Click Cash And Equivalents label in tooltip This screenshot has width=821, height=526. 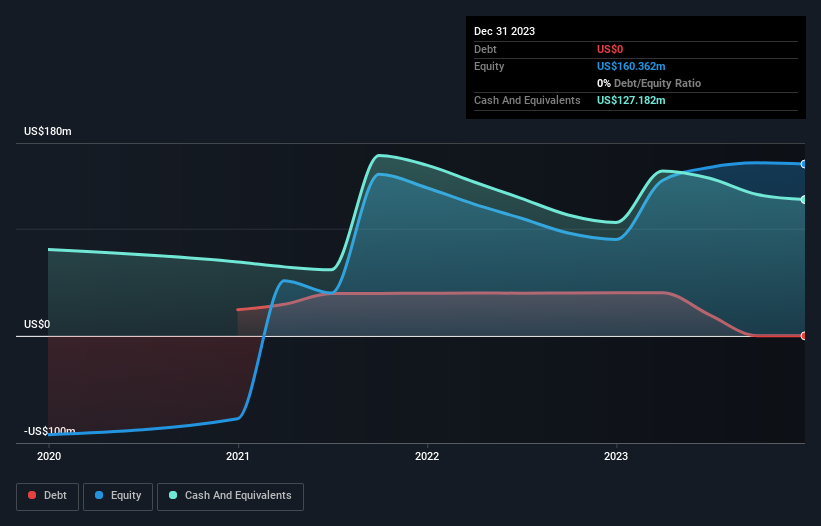click(x=527, y=100)
